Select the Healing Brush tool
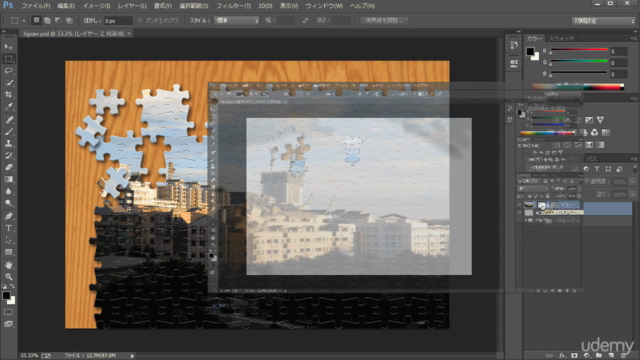This screenshot has height=360, width=640. click(9, 120)
